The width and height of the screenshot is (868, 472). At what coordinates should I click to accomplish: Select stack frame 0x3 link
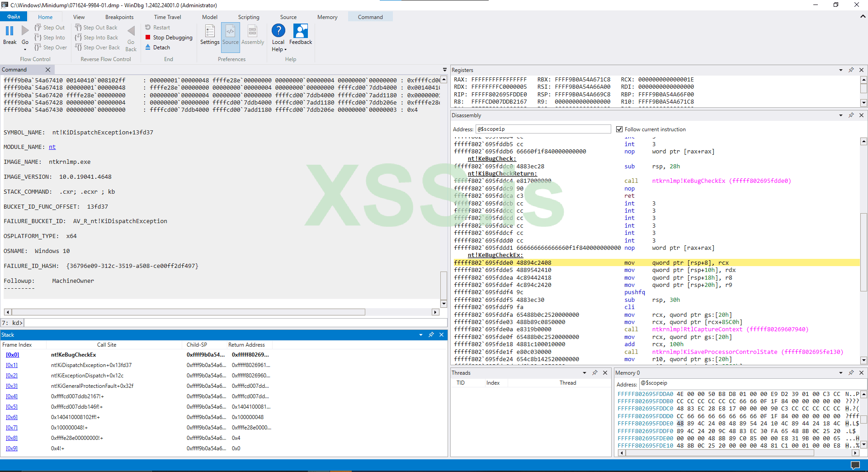(x=12, y=386)
